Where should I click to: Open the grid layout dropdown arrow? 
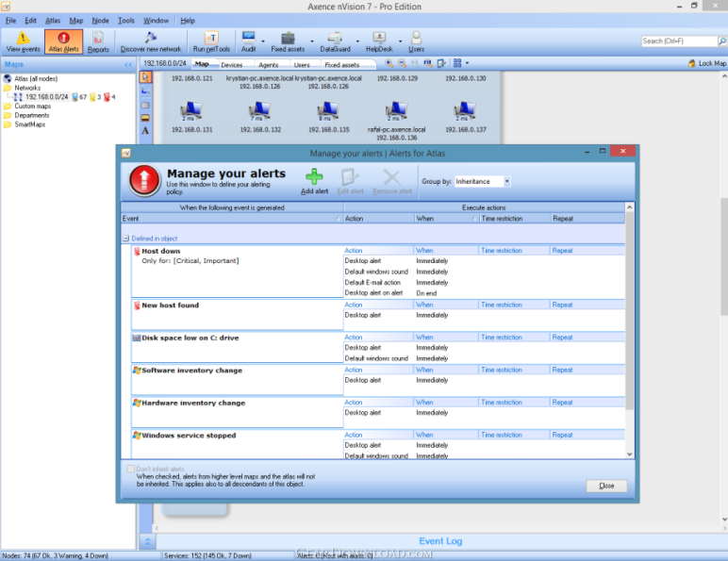[x=467, y=62]
